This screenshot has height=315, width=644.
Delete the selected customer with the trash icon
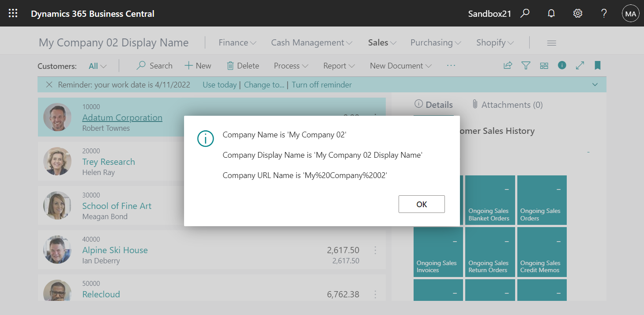pyautogui.click(x=243, y=65)
